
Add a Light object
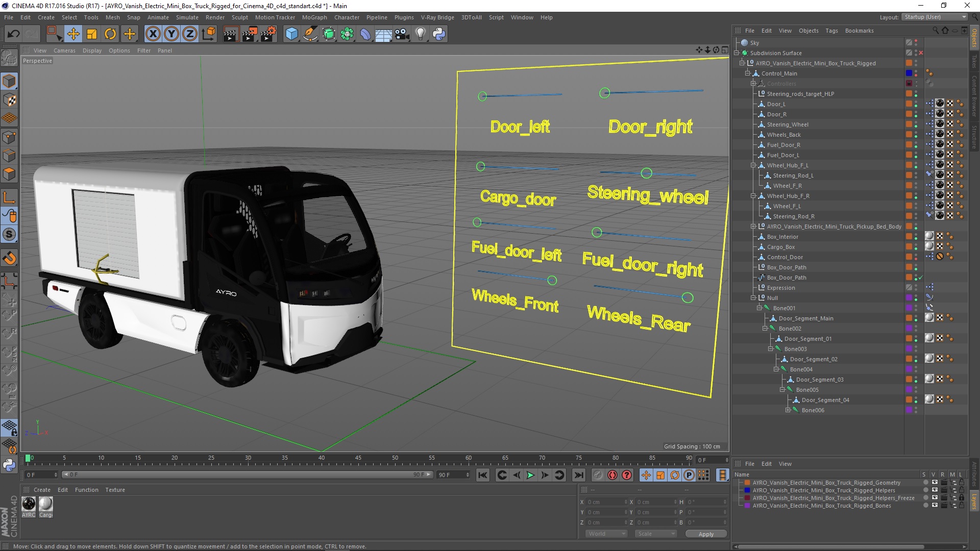(421, 34)
